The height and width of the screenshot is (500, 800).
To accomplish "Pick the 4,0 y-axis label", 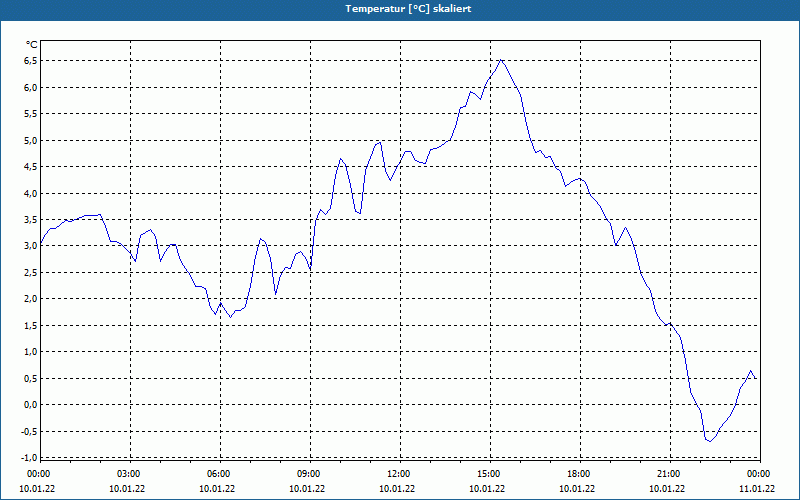I will click(31, 193).
